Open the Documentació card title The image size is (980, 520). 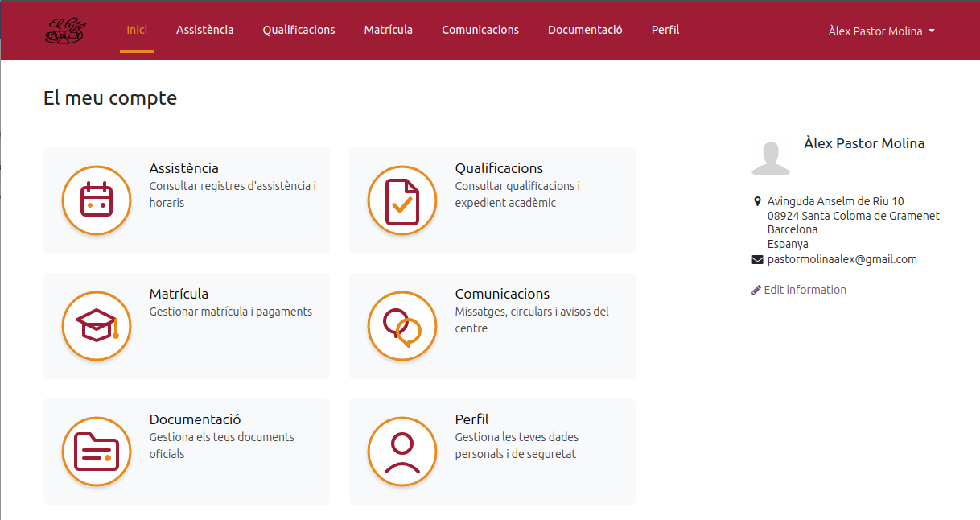coord(195,419)
